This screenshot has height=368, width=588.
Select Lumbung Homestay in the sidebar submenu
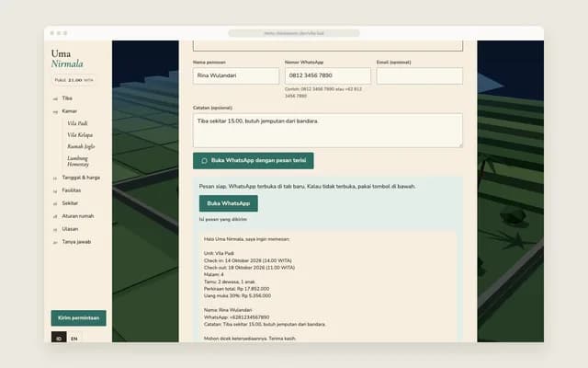78,161
